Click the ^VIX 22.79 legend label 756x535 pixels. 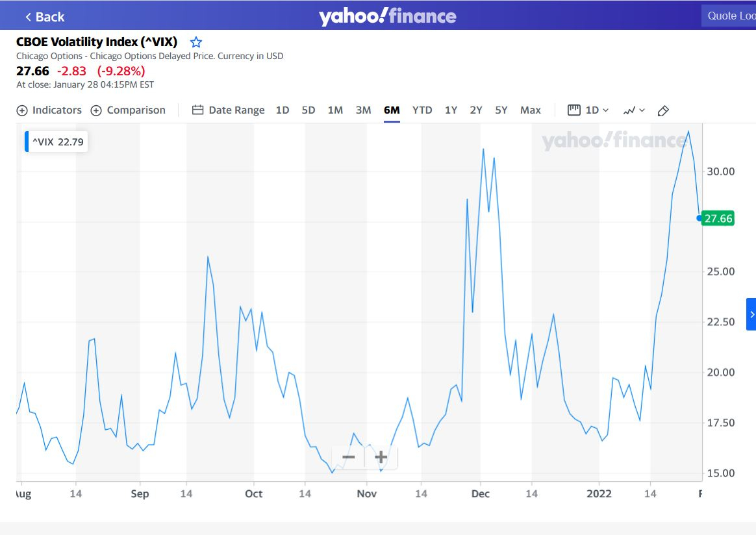click(57, 142)
